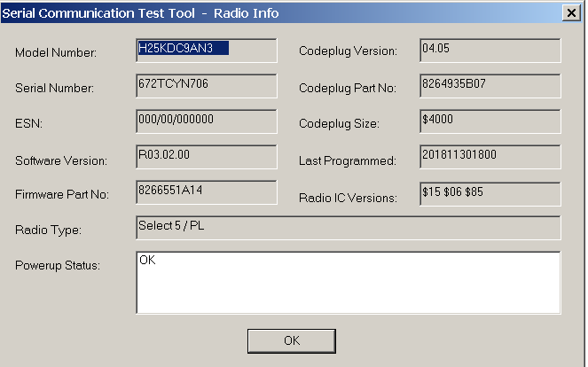Select the Last Programmed field
Viewport: 588px width, 367px height.
point(490,157)
